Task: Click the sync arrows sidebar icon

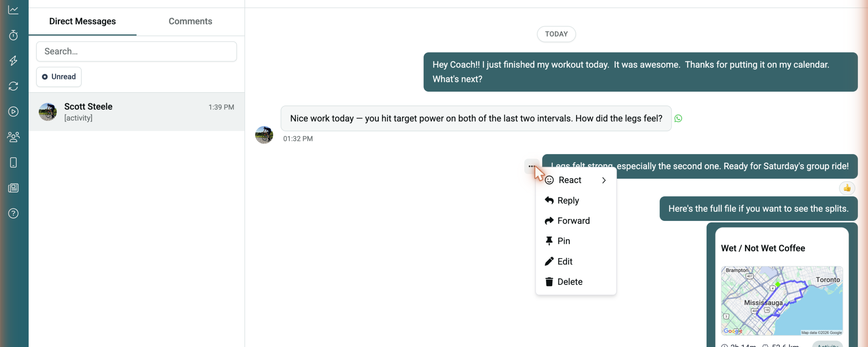Action: click(x=13, y=86)
